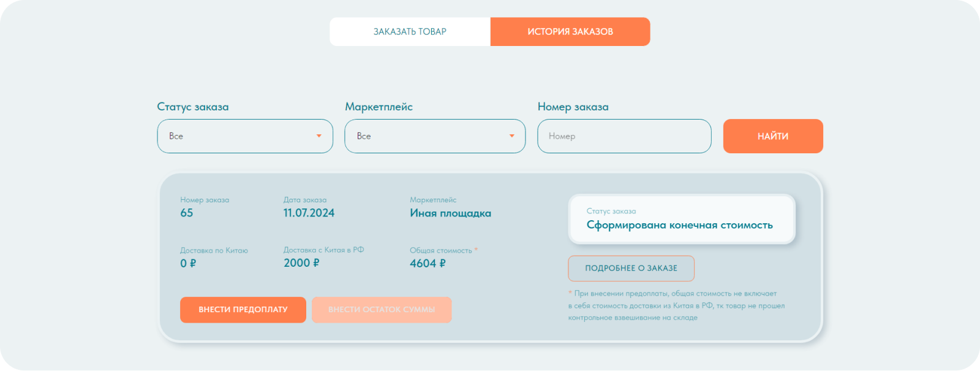The image size is (980, 371).
Task: Click the asterisk next to Общая стоимость
Action: click(x=476, y=250)
